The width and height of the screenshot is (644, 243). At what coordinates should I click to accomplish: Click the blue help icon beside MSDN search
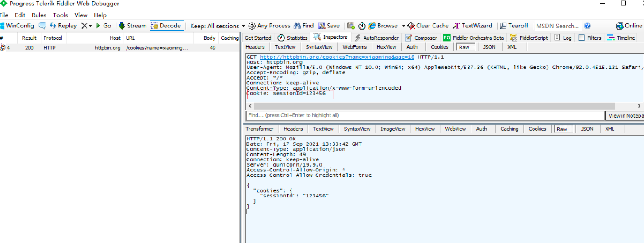587,26
